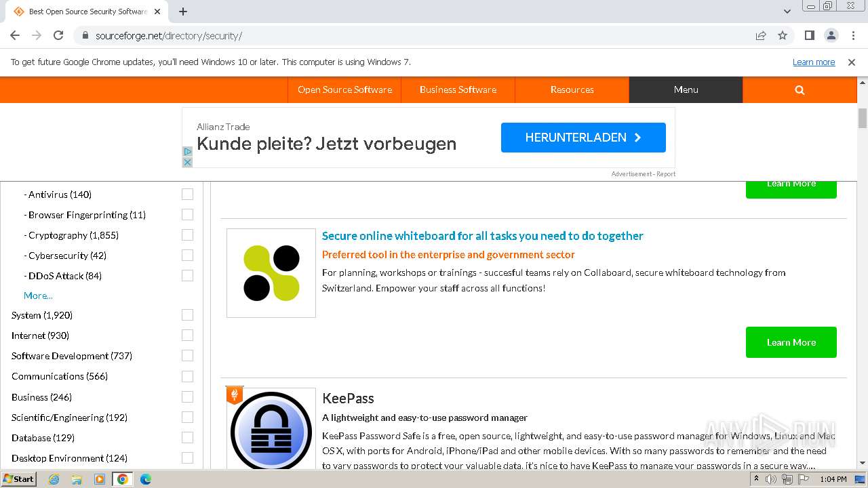Bookmark this tab with star
The height and width of the screenshot is (488, 868).
[783, 35]
